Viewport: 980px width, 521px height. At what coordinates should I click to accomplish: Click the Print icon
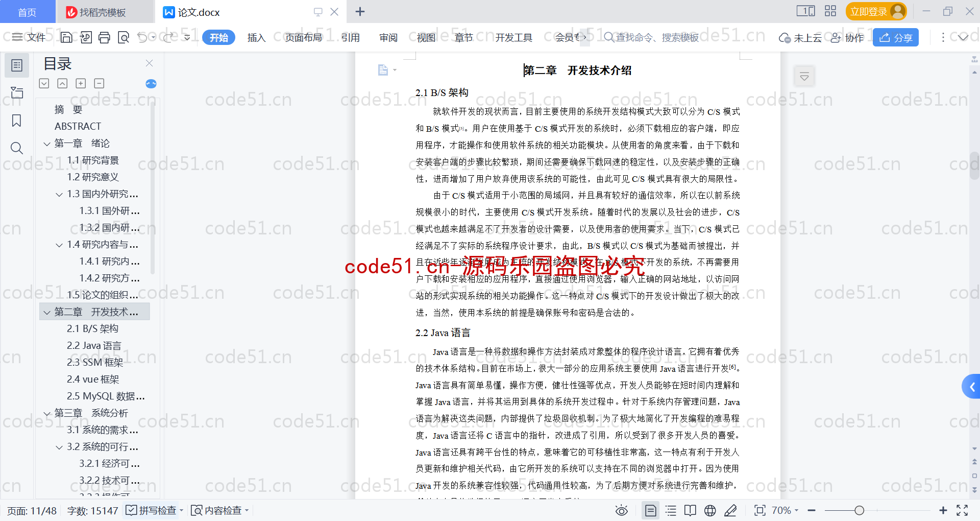105,37
